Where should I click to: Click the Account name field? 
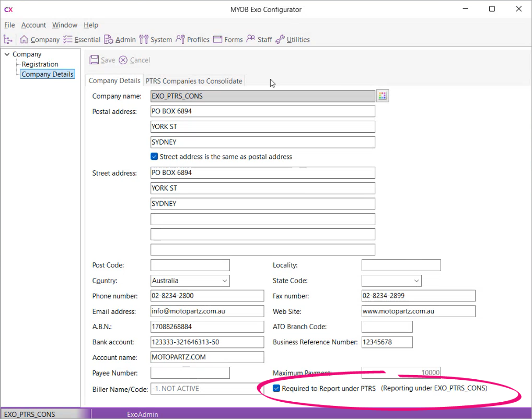click(207, 357)
